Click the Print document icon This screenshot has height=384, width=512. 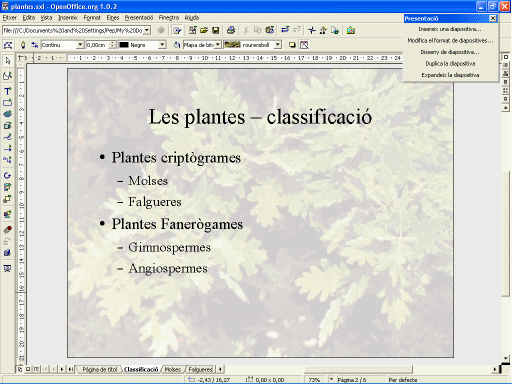231,30
